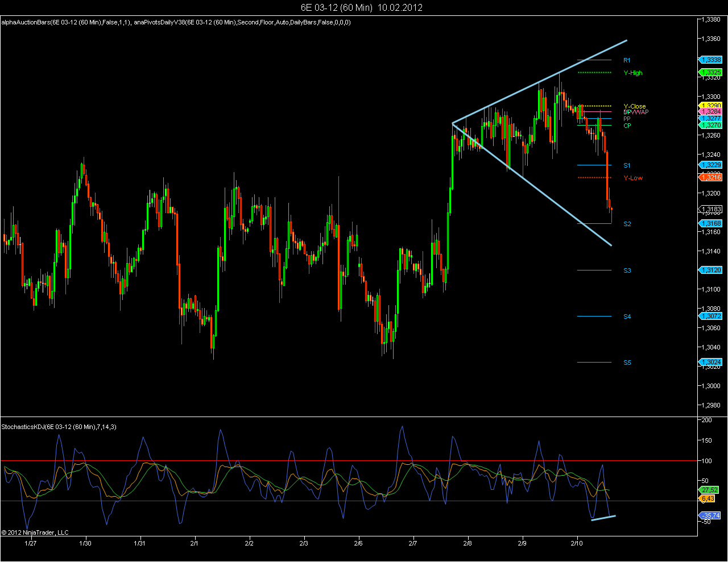The height and width of the screenshot is (562, 728).
Task: Click the 1/27 date label
Action: 31,543
